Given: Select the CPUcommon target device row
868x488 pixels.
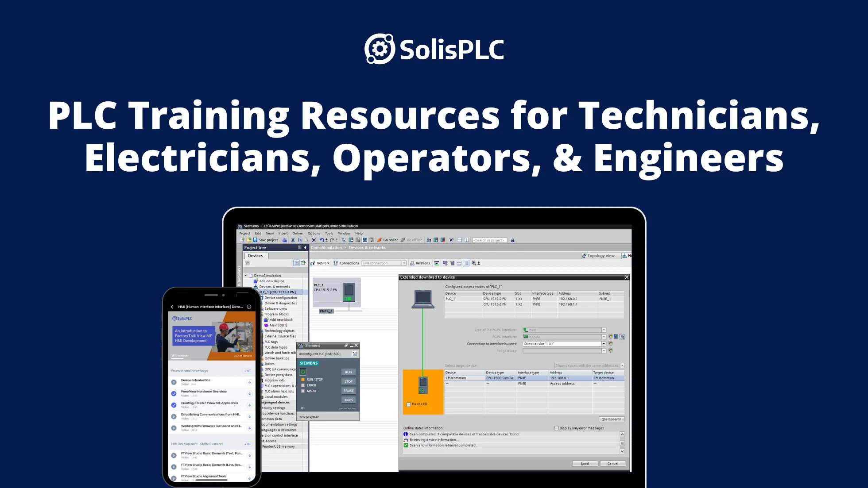Looking at the screenshot, I should (x=456, y=378).
